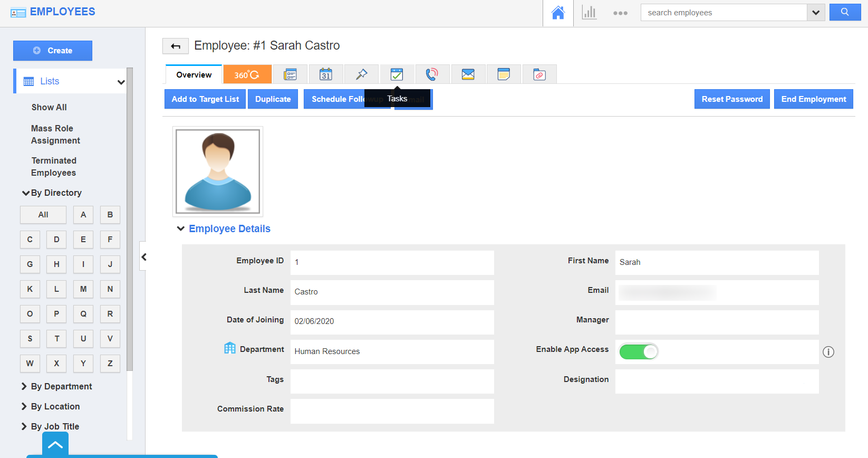The width and height of the screenshot is (868, 458).
Task: Click the left sidebar vertical scrollbar
Action: [x=130, y=220]
